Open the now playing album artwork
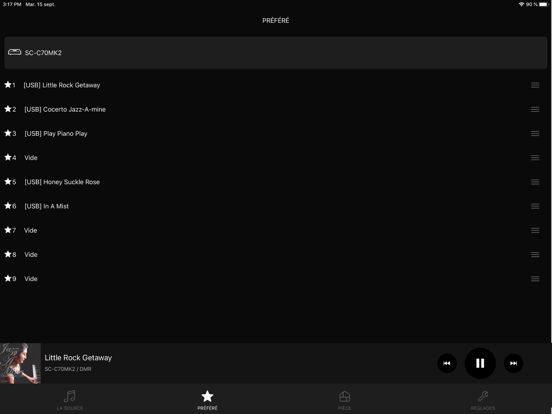This screenshot has width=552, height=414. [x=20, y=363]
